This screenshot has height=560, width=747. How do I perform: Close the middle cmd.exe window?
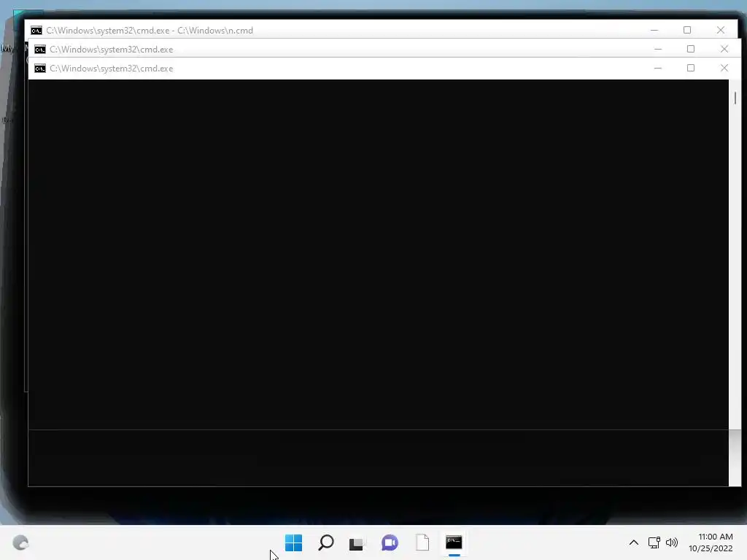coord(724,49)
